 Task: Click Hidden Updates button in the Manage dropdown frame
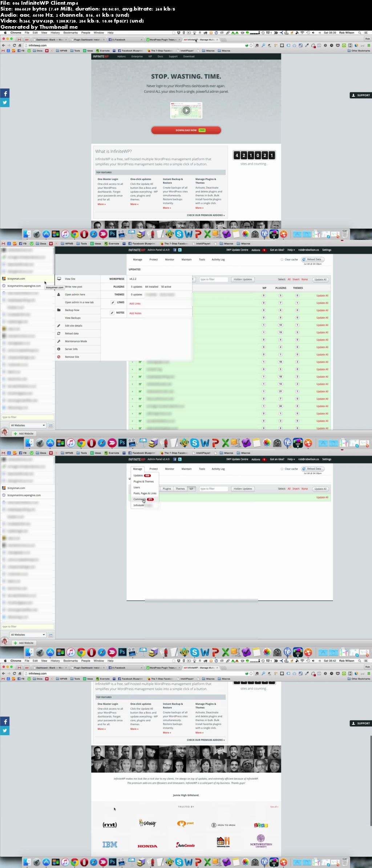[243, 489]
